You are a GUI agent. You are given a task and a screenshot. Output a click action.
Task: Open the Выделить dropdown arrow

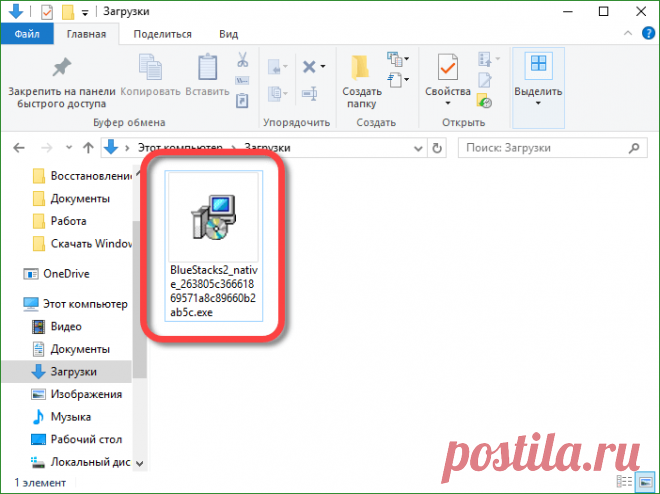pos(538,104)
